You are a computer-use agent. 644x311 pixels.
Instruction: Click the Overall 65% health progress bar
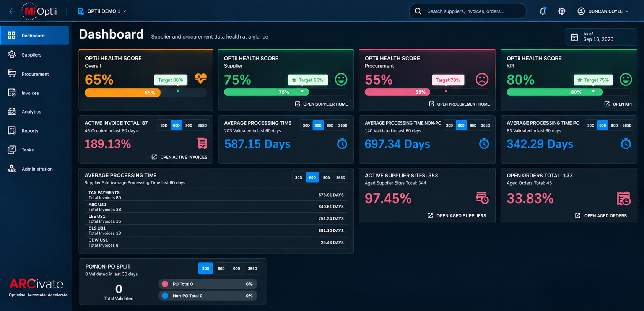(146, 93)
